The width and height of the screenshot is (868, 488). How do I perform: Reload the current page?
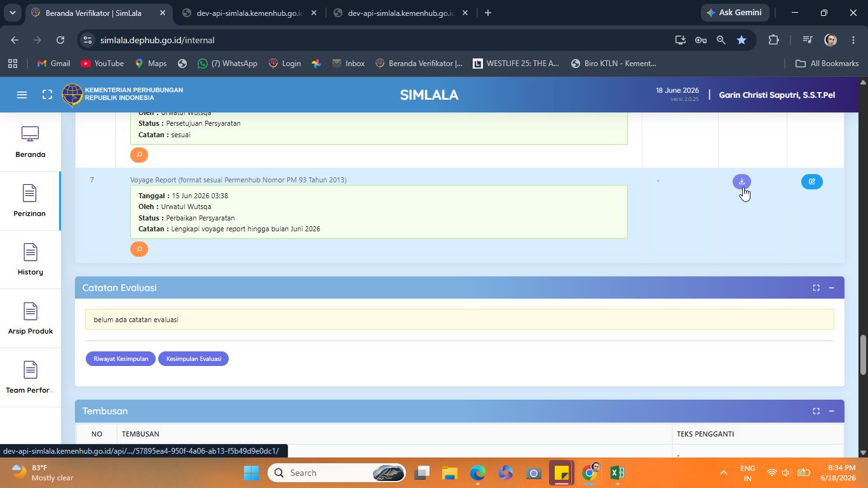tap(60, 40)
